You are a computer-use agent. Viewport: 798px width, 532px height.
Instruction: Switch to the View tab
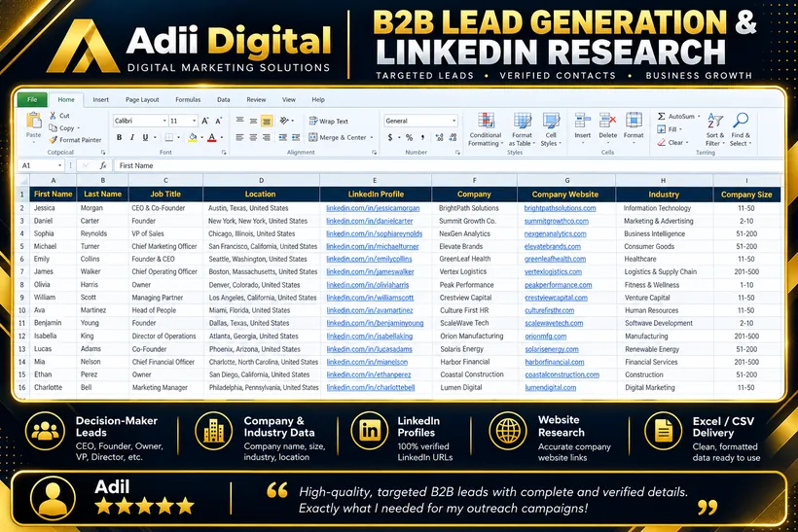(x=289, y=99)
